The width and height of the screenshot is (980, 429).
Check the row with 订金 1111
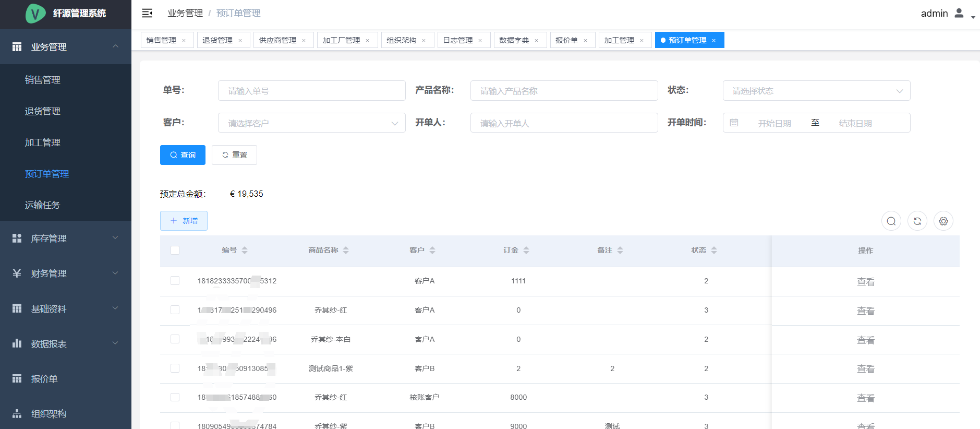point(175,281)
